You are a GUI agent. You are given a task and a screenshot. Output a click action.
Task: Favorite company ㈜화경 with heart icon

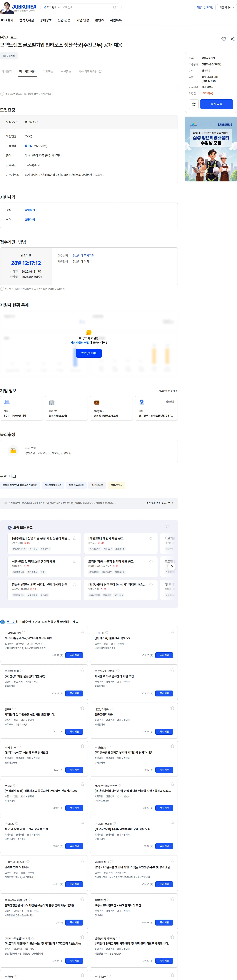tap(15, 786)
